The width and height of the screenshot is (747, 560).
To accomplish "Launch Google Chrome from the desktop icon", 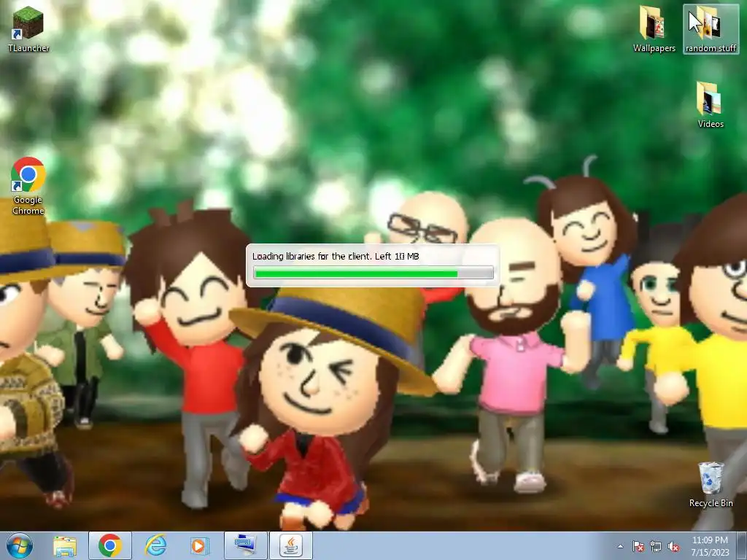I will [28, 186].
